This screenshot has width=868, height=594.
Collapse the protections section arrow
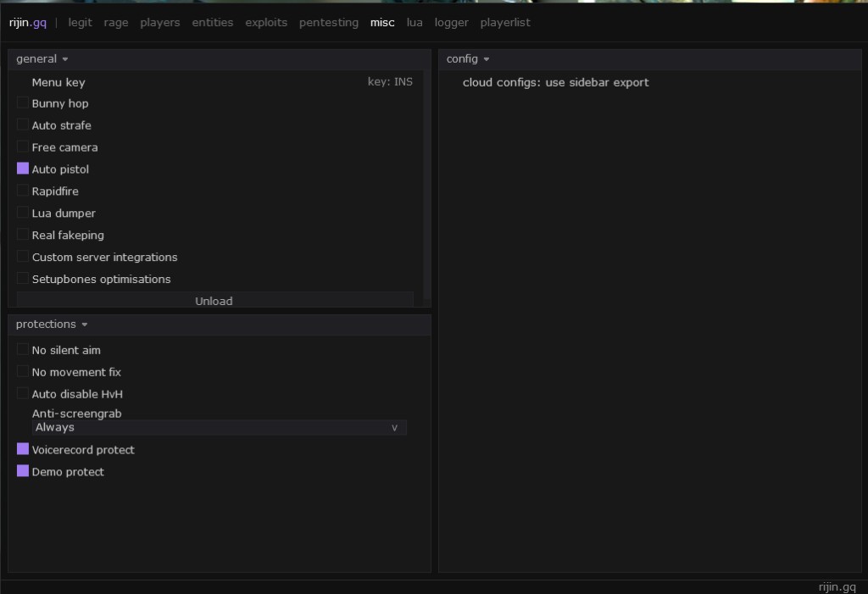pyautogui.click(x=85, y=325)
